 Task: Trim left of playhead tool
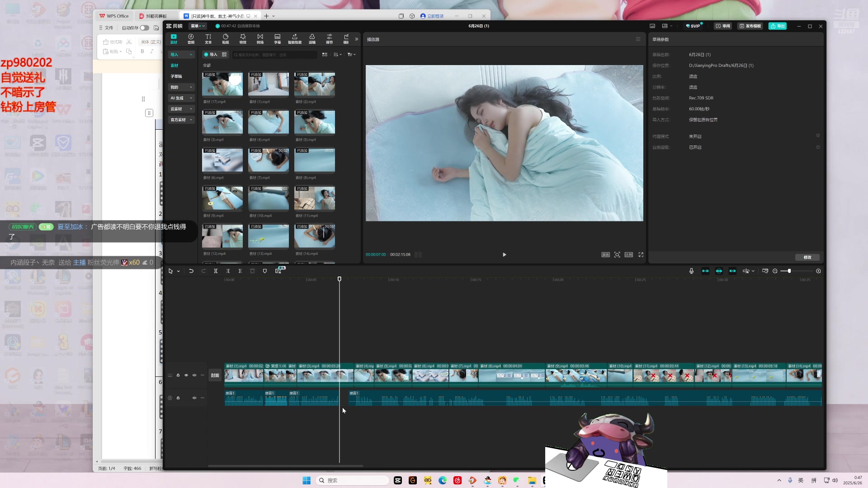pos(228,271)
